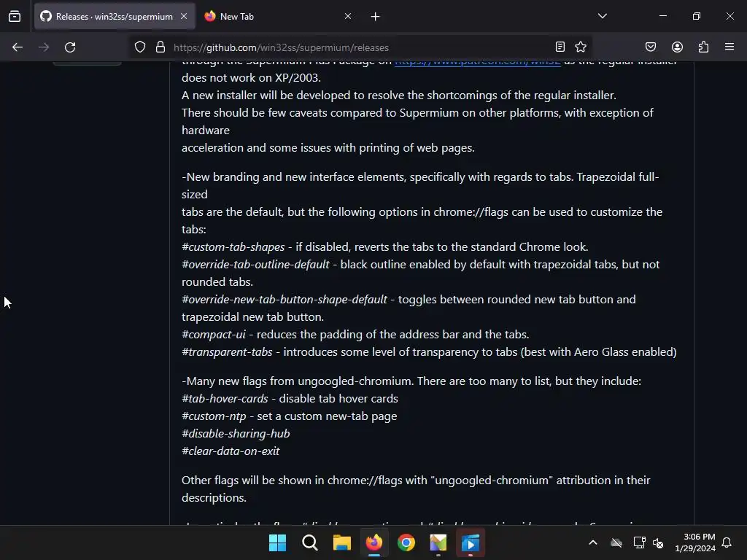Open Firefox account menu
Screen dimensions: 747x560
(677, 47)
